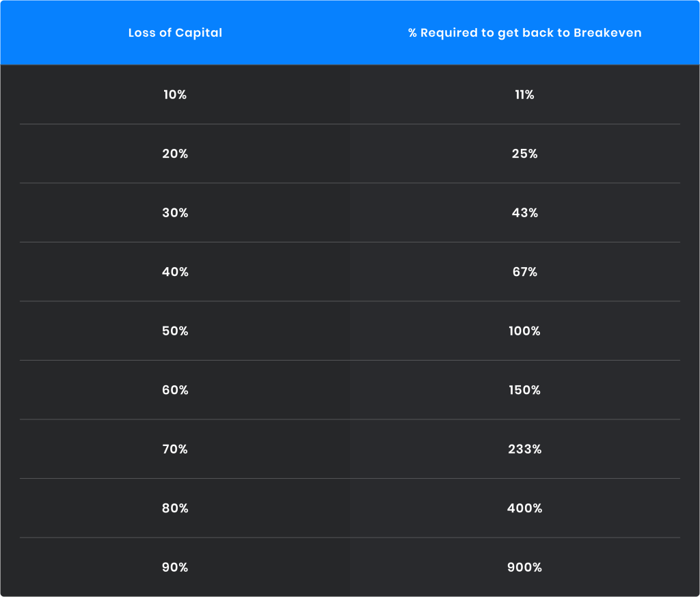Click the 150% required gain cell
The width and height of the screenshot is (700, 597).
point(524,390)
